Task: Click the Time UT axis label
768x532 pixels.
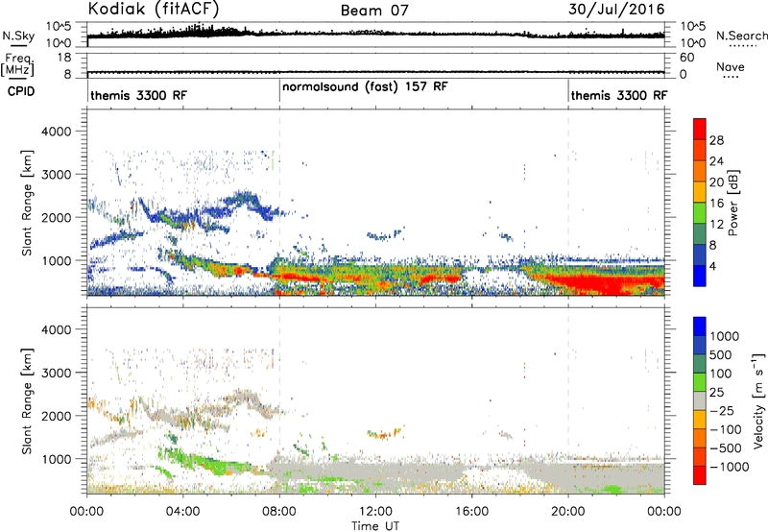Action: 375,526
